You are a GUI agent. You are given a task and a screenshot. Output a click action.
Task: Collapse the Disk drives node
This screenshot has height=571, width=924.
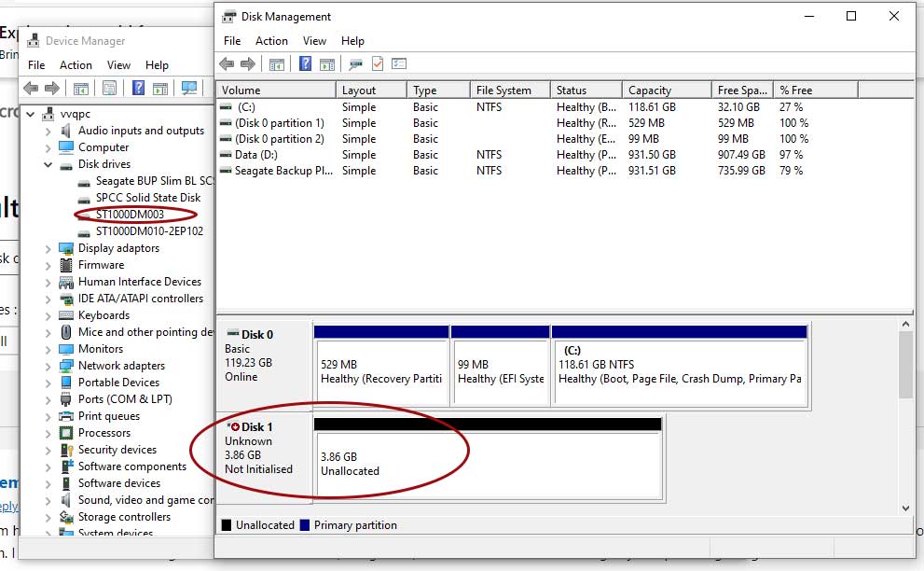click(48, 164)
